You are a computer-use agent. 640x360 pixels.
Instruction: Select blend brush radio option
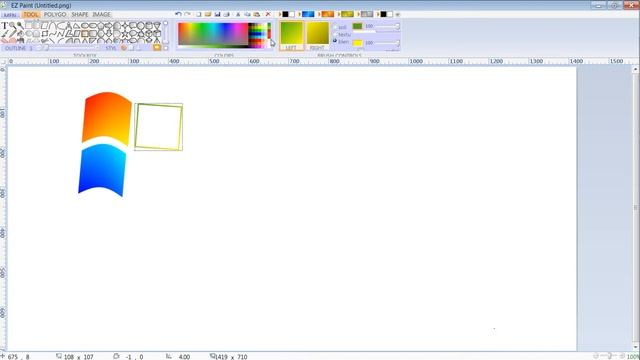point(335,41)
